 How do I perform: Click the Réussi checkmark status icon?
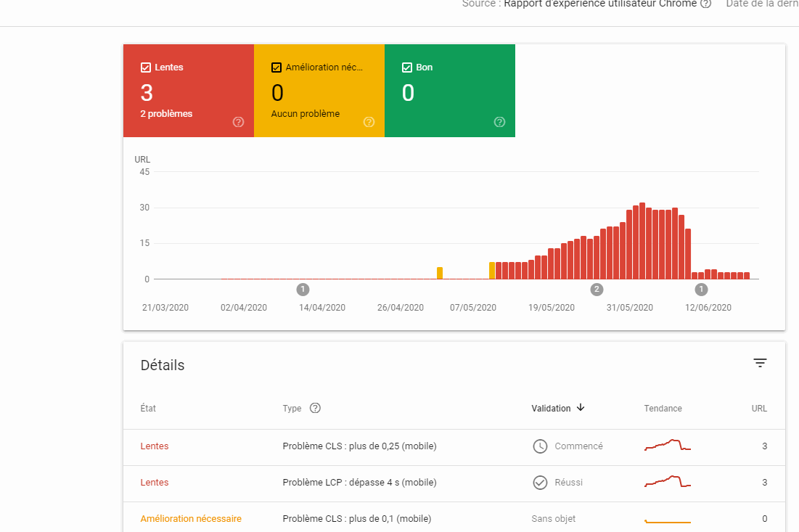[x=540, y=482]
